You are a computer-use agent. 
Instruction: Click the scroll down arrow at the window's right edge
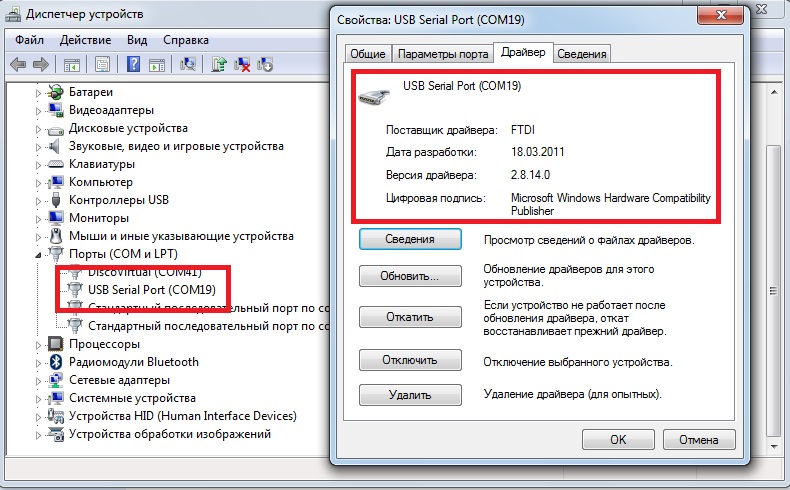tap(774, 447)
